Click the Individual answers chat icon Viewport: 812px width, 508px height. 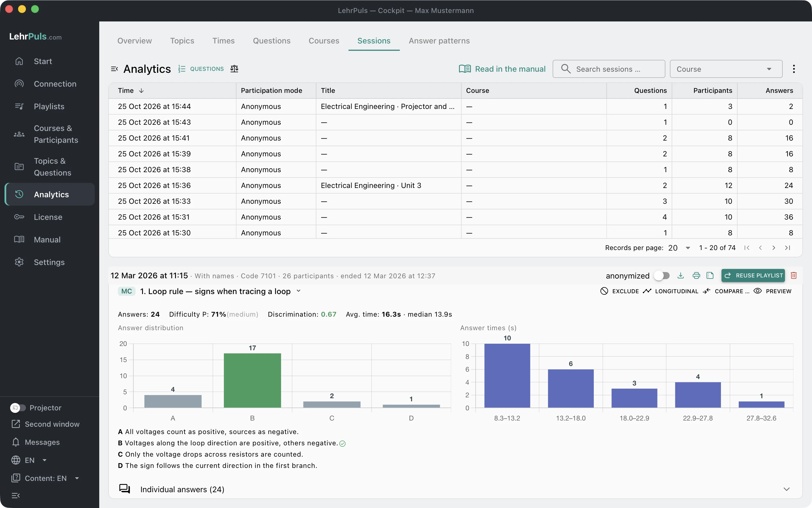point(125,489)
